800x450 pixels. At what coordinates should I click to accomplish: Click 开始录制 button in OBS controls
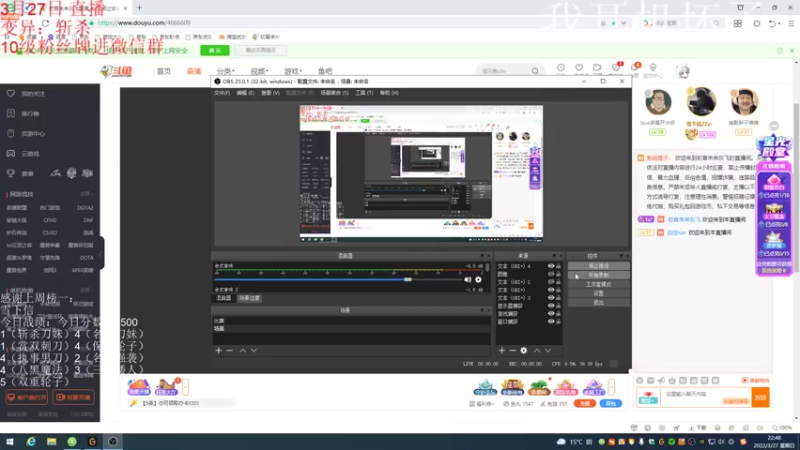pos(598,275)
